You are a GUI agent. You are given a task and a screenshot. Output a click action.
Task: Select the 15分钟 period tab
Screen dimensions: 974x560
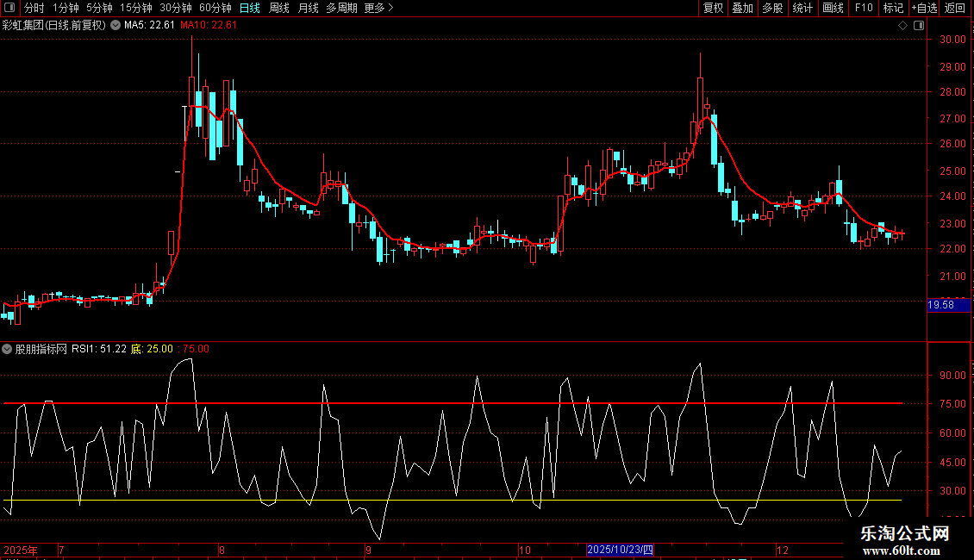click(135, 8)
